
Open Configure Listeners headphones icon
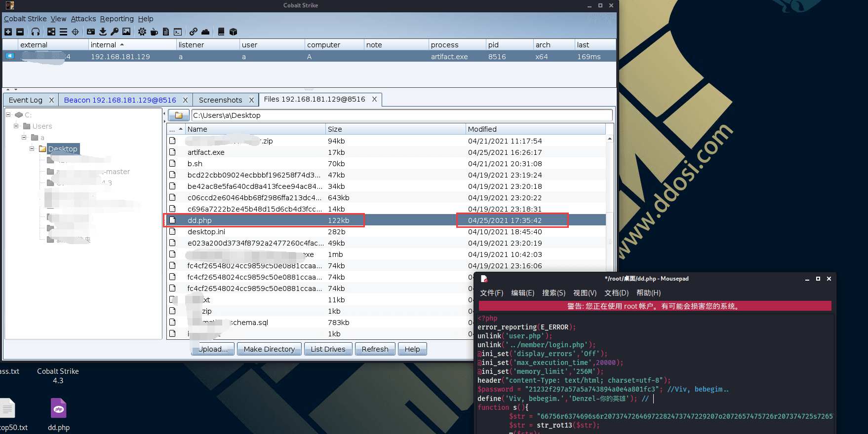click(x=36, y=32)
